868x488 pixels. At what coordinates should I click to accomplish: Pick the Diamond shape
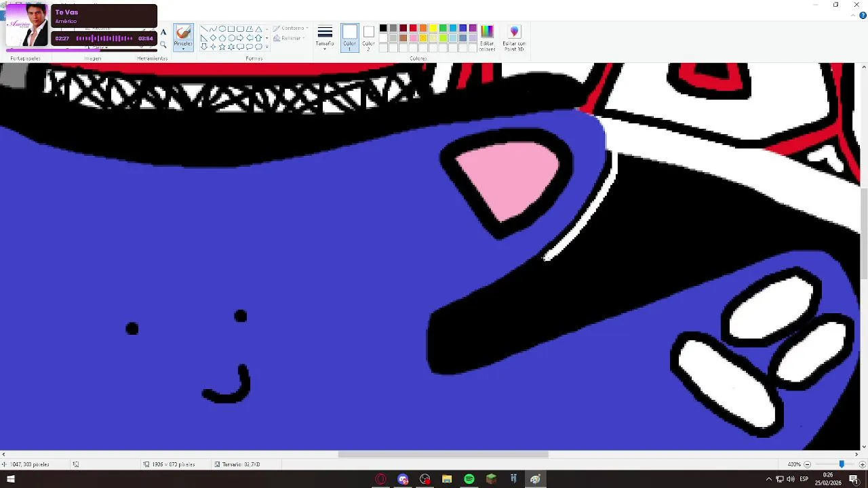click(213, 38)
